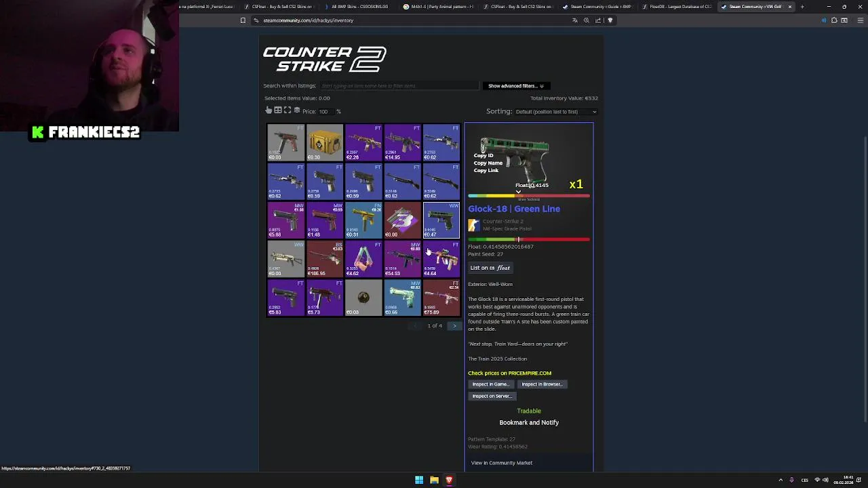Select the colorful rifle priced €4.64
The image size is (868, 488).
[x=441, y=259]
